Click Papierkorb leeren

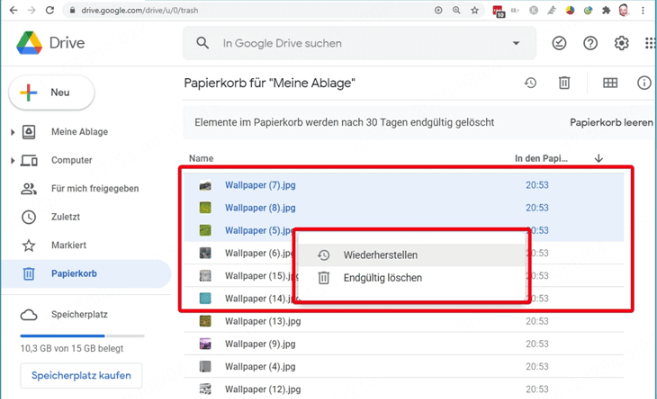[x=611, y=122]
